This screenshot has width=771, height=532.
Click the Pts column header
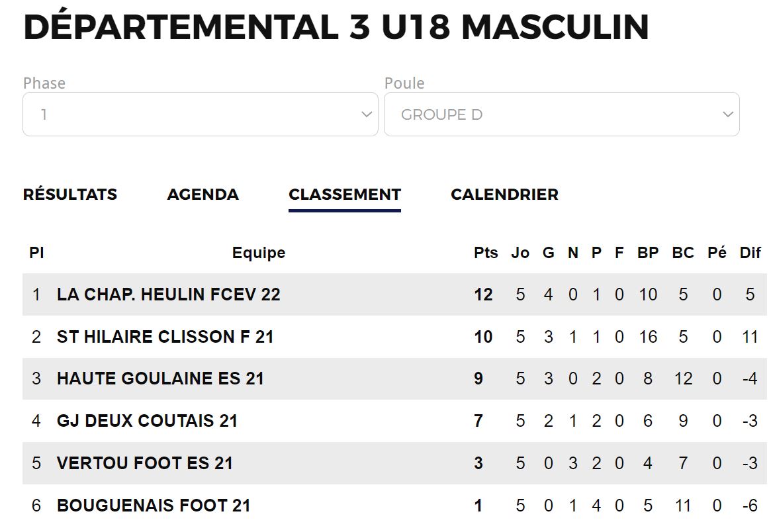point(486,253)
